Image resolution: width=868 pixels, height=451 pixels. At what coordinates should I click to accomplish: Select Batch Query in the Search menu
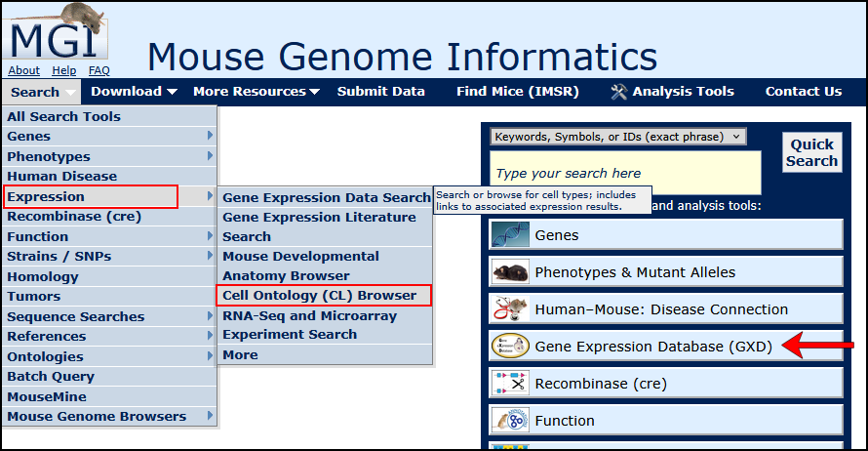[x=51, y=376]
